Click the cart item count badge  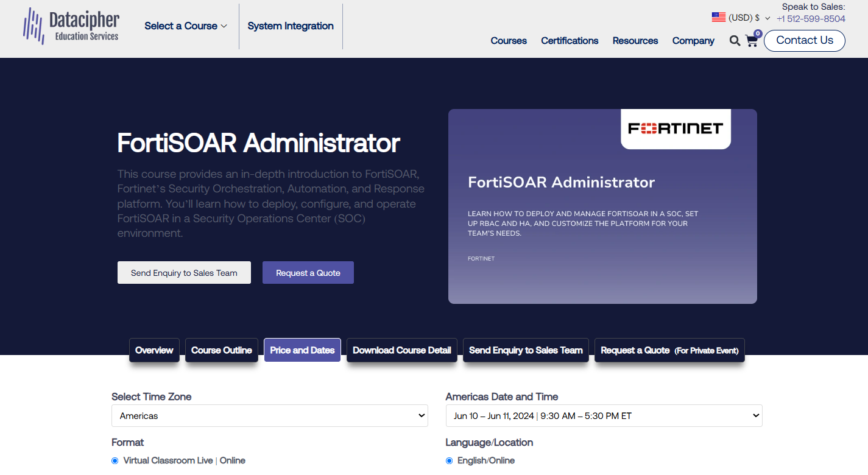point(758,33)
